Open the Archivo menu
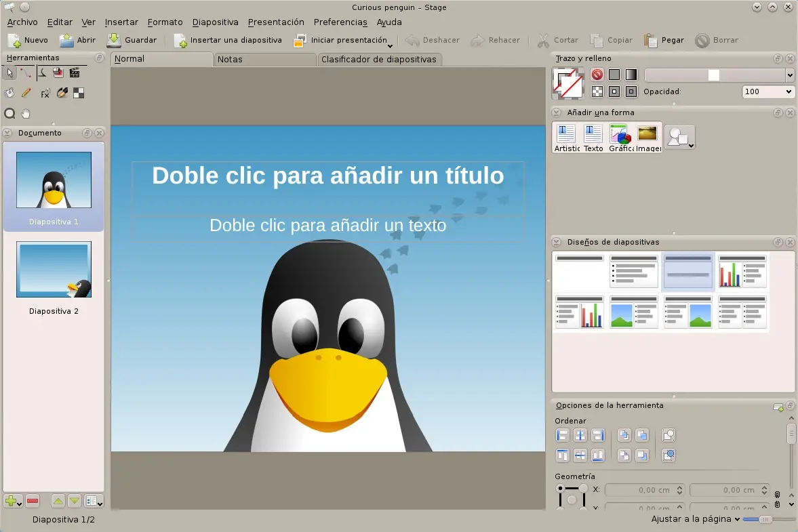This screenshot has height=532, width=798. click(22, 22)
